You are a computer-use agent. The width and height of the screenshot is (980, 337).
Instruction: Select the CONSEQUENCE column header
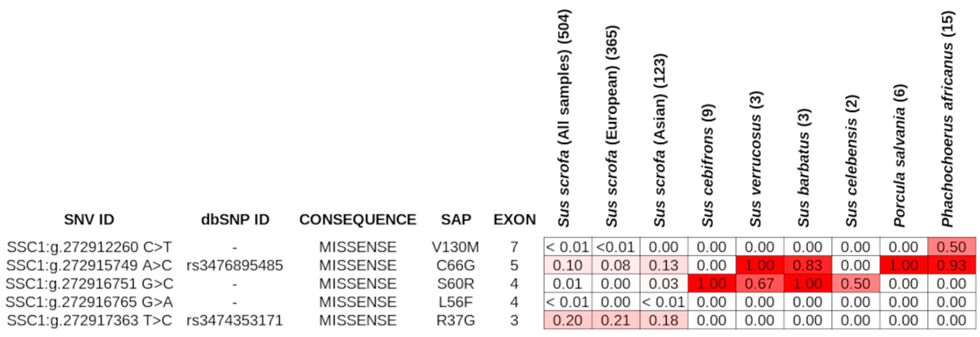[x=358, y=220]
